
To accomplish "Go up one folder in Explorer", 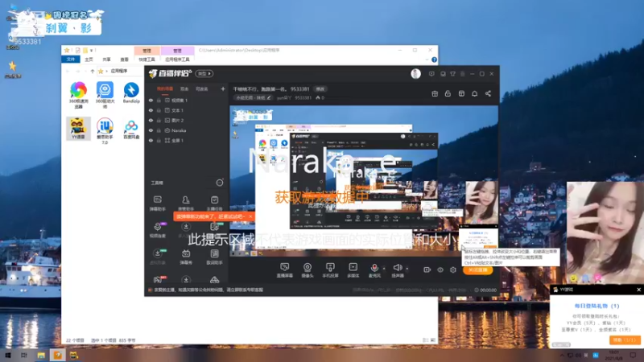I will [93, 71].
